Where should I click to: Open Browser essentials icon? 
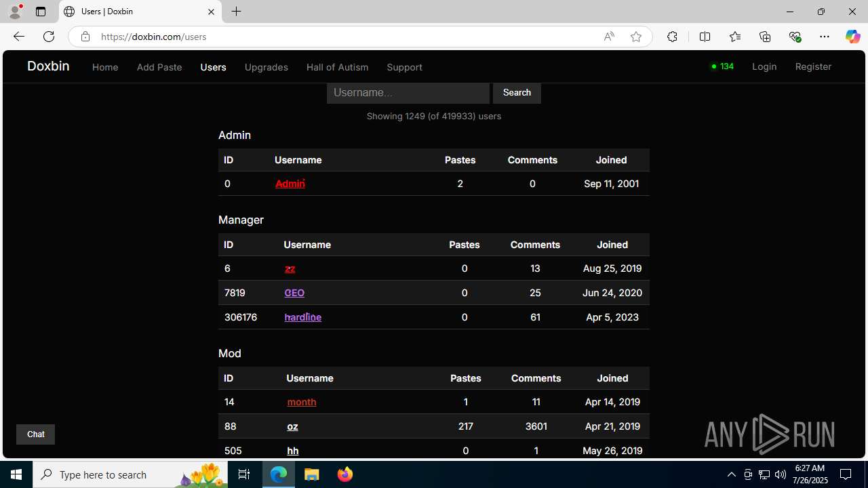(795, 37)
